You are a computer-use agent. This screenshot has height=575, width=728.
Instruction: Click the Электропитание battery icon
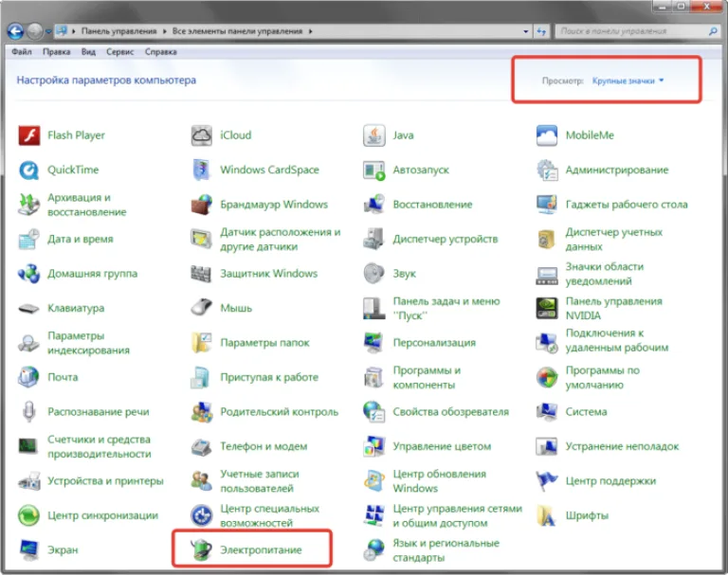[x=202, y=550]
